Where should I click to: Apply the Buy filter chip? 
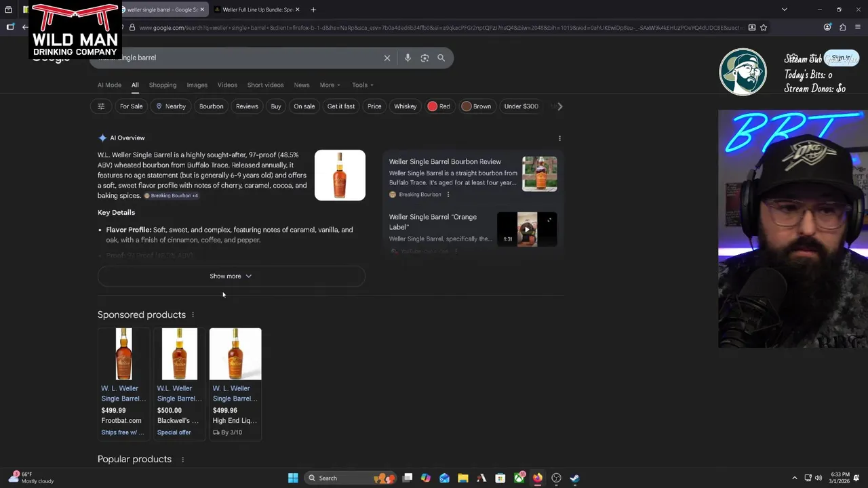point(276,106)
